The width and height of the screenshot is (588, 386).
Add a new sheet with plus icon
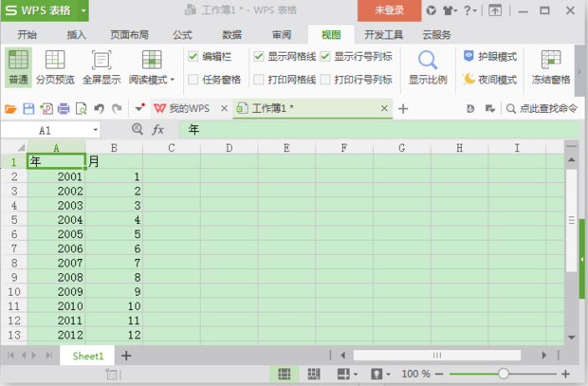pos(126,356)
